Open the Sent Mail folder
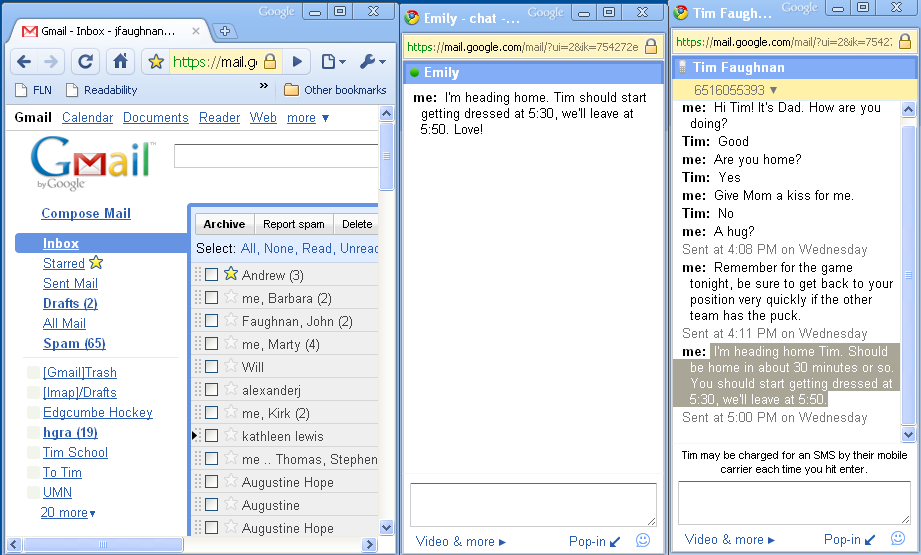 pos(70,283)
